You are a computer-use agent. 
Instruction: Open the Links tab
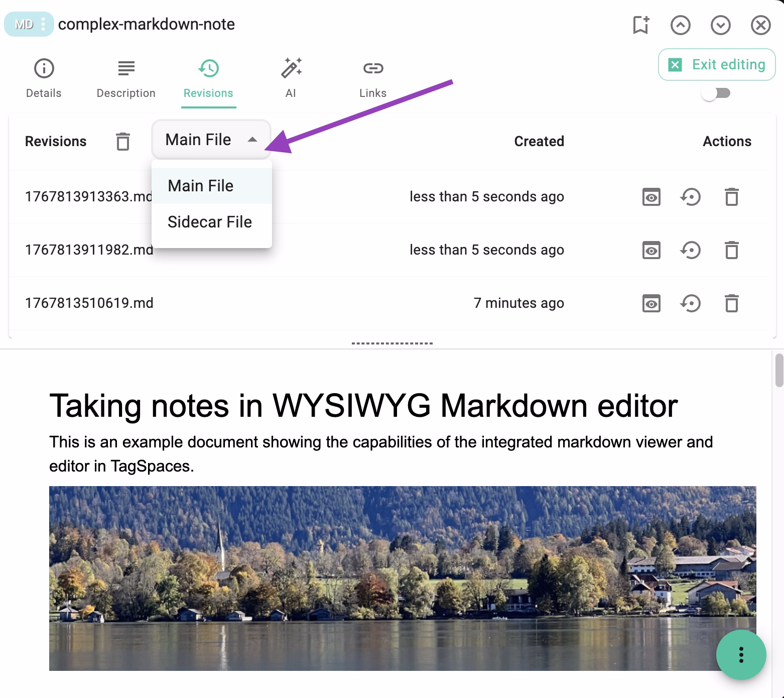click(x=372, y=78)
